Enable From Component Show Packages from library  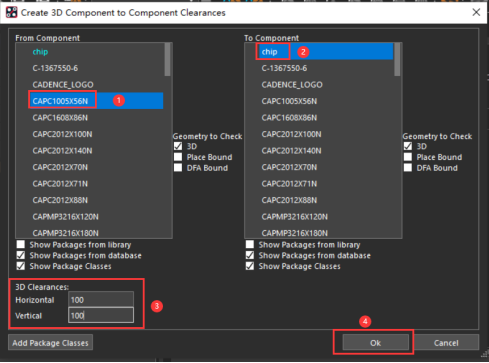21,245
